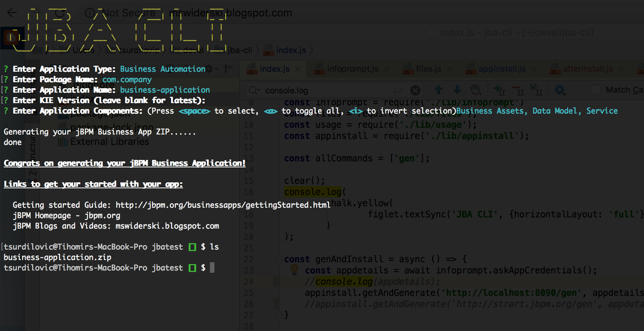Viewport: 644px width, 331px height.
Task: Close the infoprompt.js editor tab
Action: (387, 69)
